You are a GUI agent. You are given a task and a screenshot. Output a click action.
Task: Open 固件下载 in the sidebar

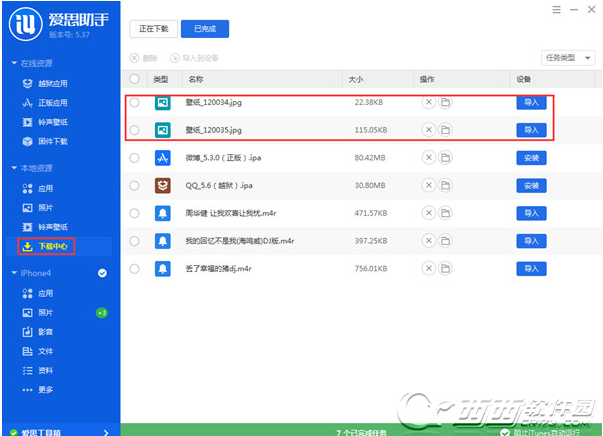(x=45, y=141)
